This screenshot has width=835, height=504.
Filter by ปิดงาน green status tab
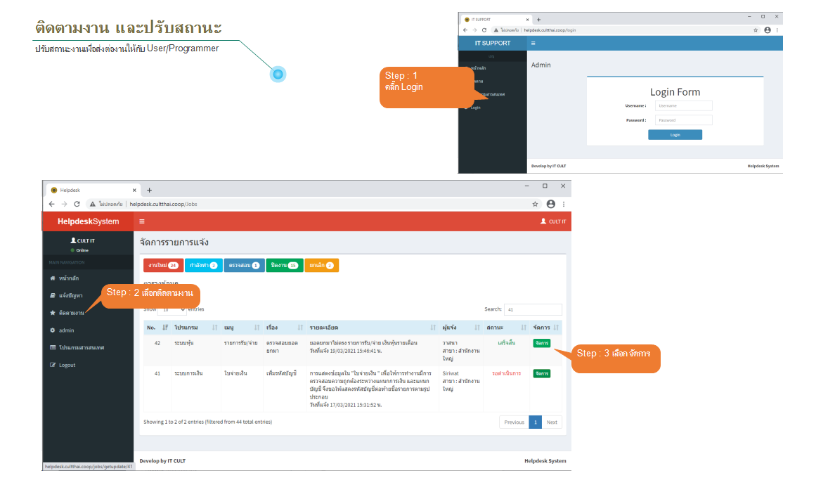coord(284,266)
